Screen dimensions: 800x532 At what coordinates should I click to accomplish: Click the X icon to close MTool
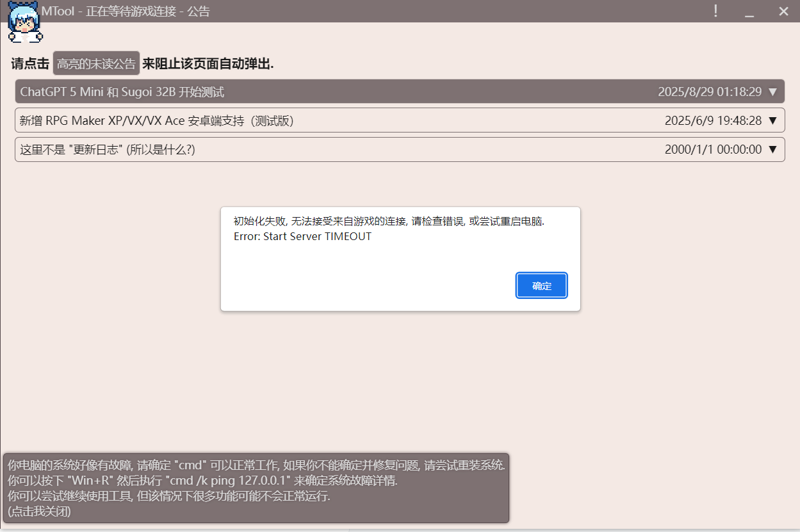click(783, 11)
